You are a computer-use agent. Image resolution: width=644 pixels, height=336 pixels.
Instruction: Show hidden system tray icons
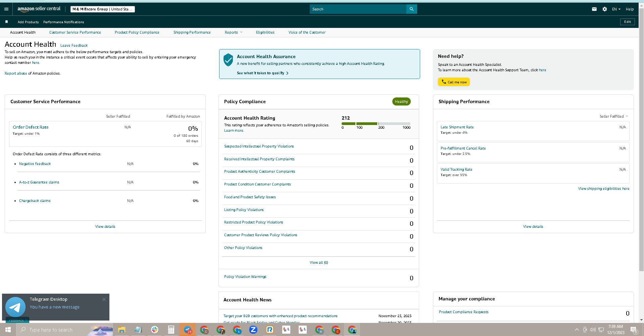click(x=577, y=330)
